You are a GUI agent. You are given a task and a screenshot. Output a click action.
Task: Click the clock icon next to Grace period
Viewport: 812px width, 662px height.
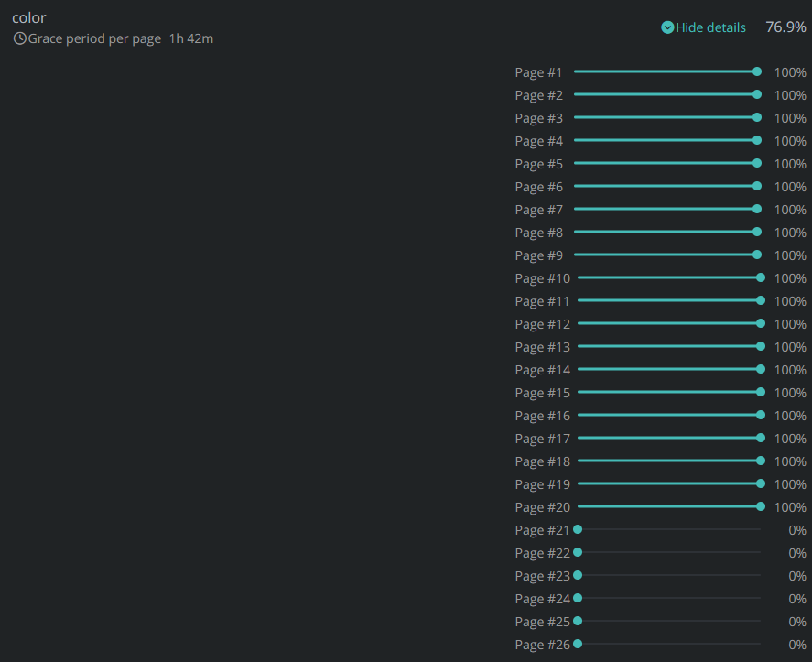coord(19,38)
